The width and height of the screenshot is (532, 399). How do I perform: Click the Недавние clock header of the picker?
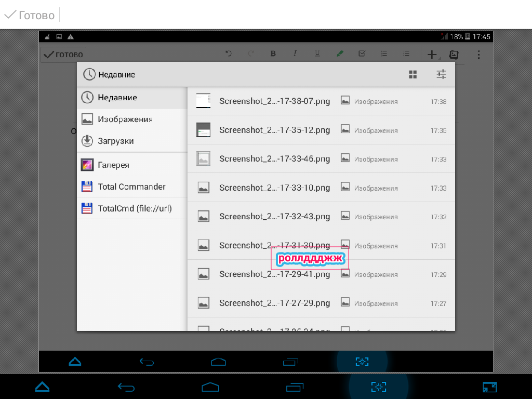(109, 74)
